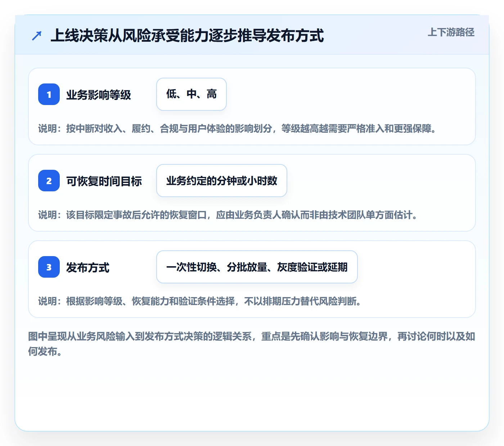The height and width of the screenshot is (446, 504).
Task: Click the description starting 说明：根据影响等级
Action: 200,301
